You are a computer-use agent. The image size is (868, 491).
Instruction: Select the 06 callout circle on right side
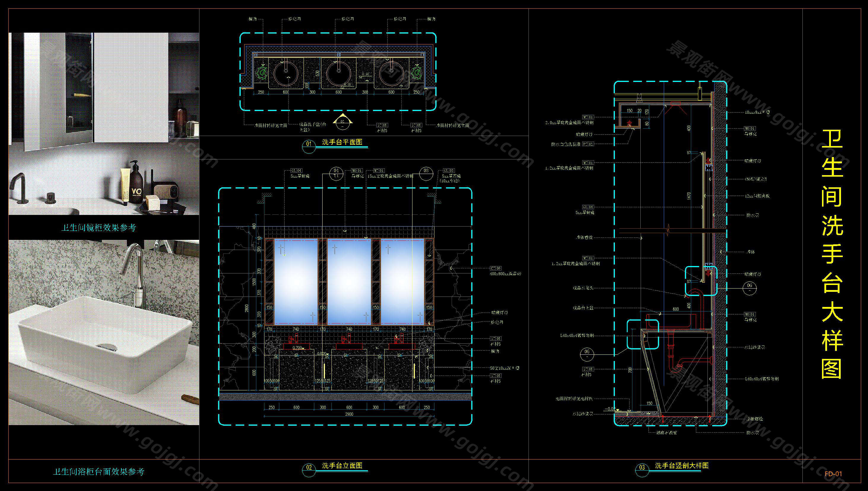[749, 288]
